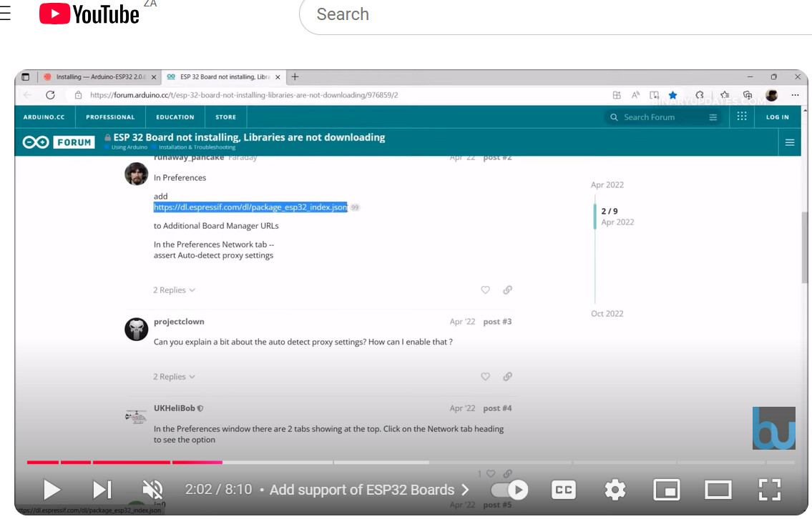Image resolution: width=812 pixels, height=519 pixels.
Task: Open the forum hamburger sidebar menu
Action: 790,142
